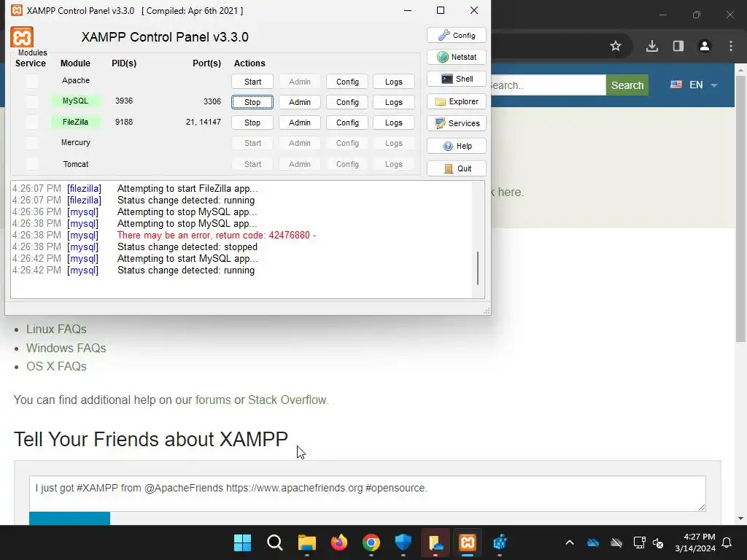Click browser page vertical scrollbar
Viewport: 747px width, 560px height.
click(740, 209)
